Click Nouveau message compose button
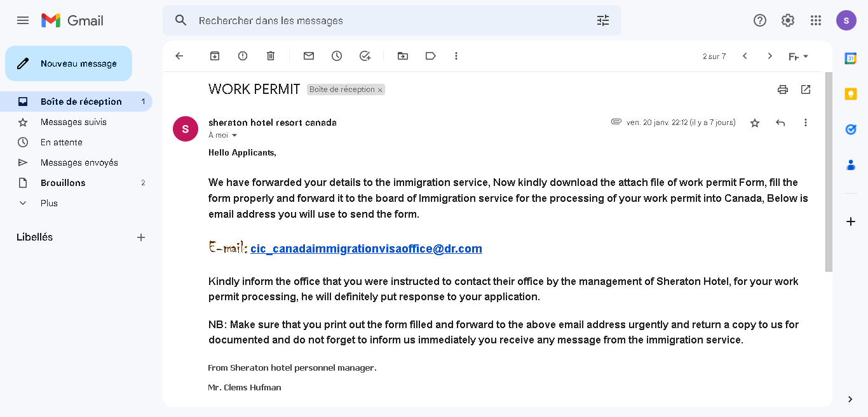Image resolution: width=868 pixels, height=417 pixels. (69, 63)
